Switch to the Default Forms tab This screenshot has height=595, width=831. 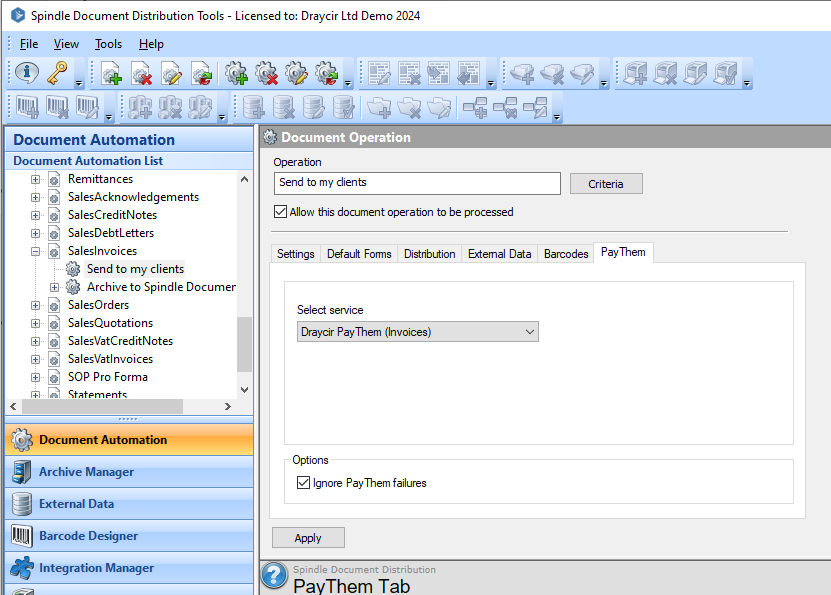point(359,254)
